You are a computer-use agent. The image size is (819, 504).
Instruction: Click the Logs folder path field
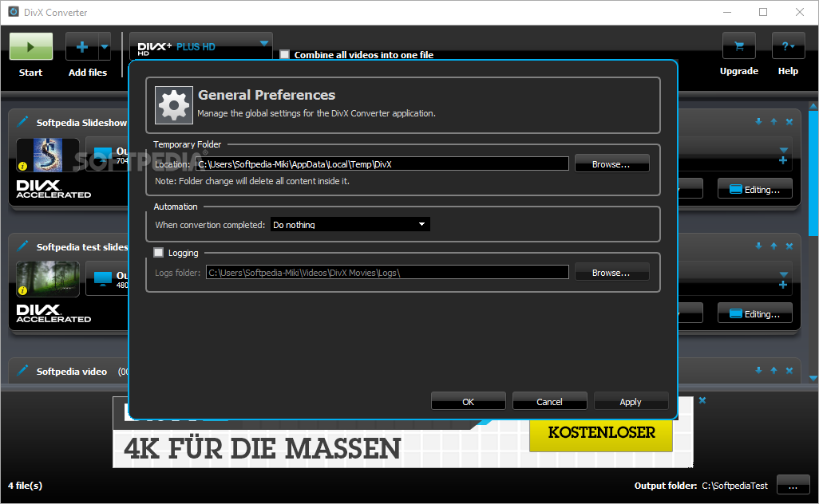click(387, 273)
